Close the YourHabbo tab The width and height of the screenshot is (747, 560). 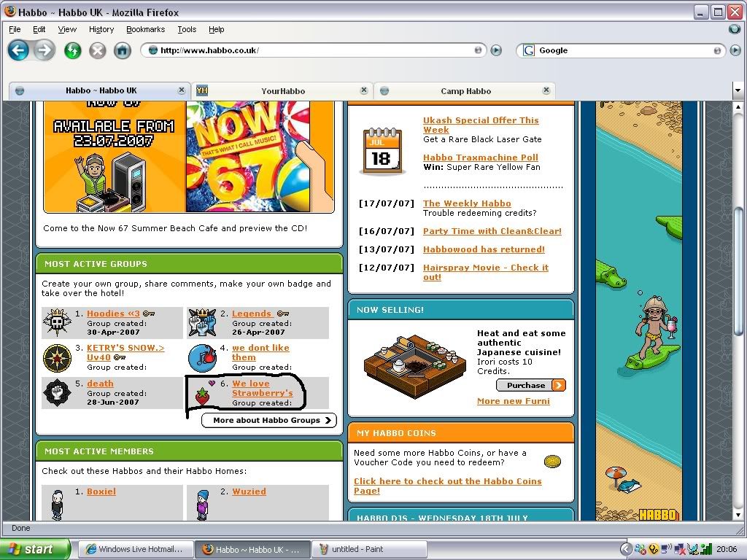[x=364, y=90]
